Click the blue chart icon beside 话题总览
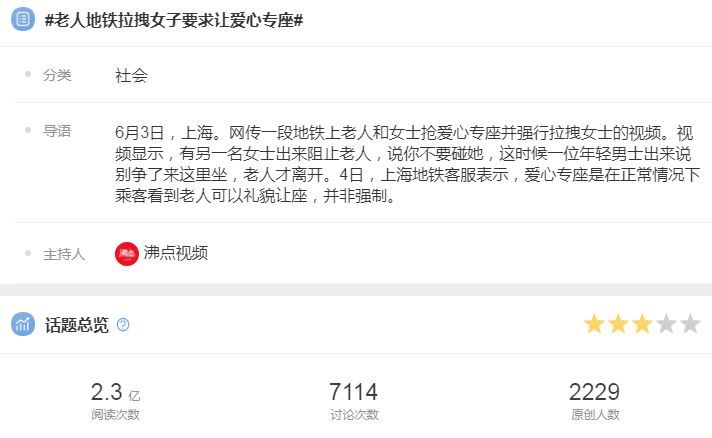 23,324
